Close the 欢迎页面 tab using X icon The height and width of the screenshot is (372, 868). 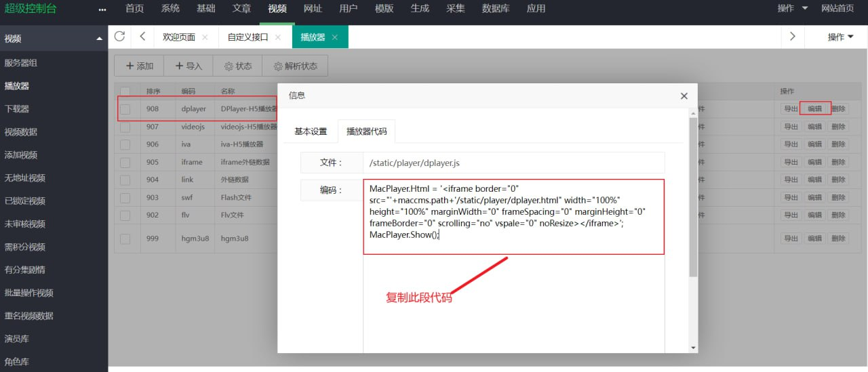coord(205,37)
